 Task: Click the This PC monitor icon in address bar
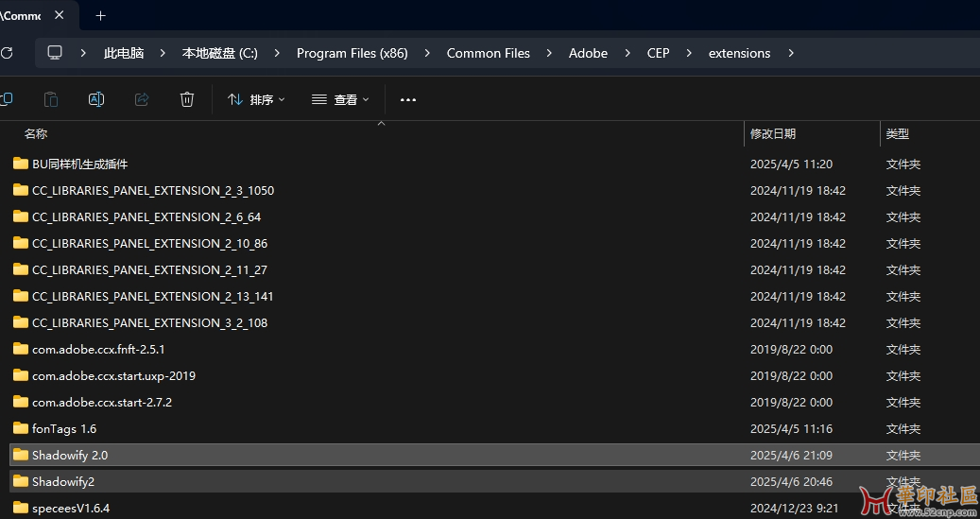[55, 53]
